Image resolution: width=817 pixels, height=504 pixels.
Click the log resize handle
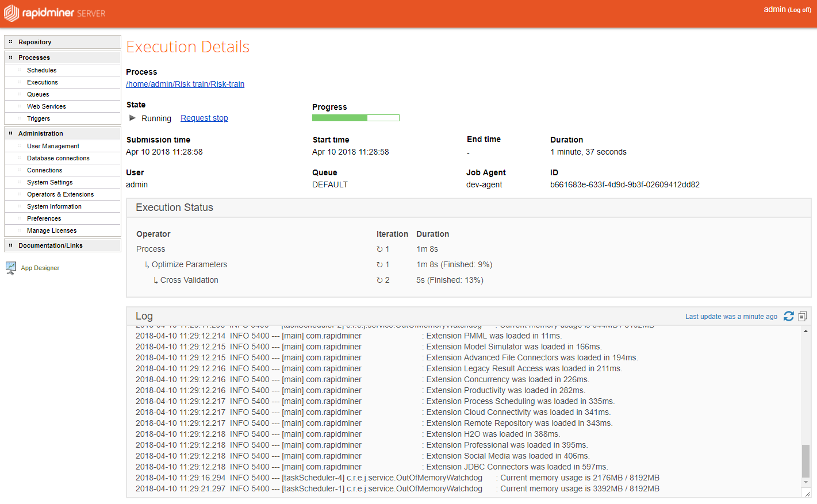tap(807, 493)
